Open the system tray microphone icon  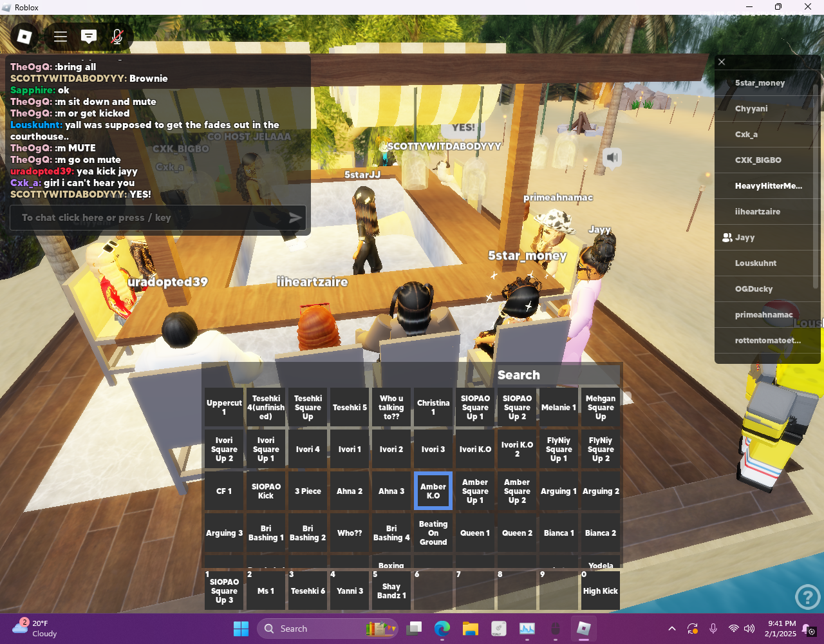click(713, 629)
